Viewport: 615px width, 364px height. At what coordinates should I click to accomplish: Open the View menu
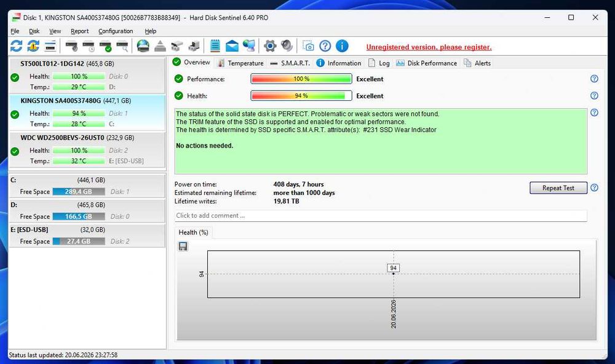pyautogui.click(x=55, y=31)
